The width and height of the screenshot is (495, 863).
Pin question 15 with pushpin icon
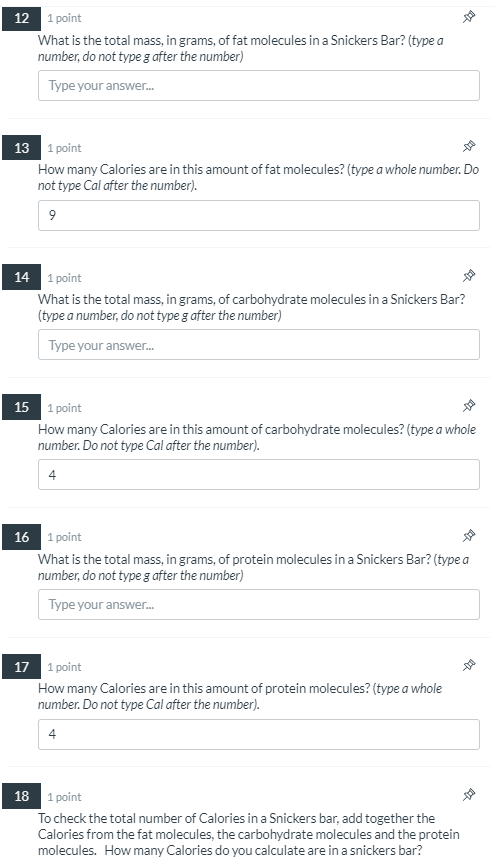[469, 406]
